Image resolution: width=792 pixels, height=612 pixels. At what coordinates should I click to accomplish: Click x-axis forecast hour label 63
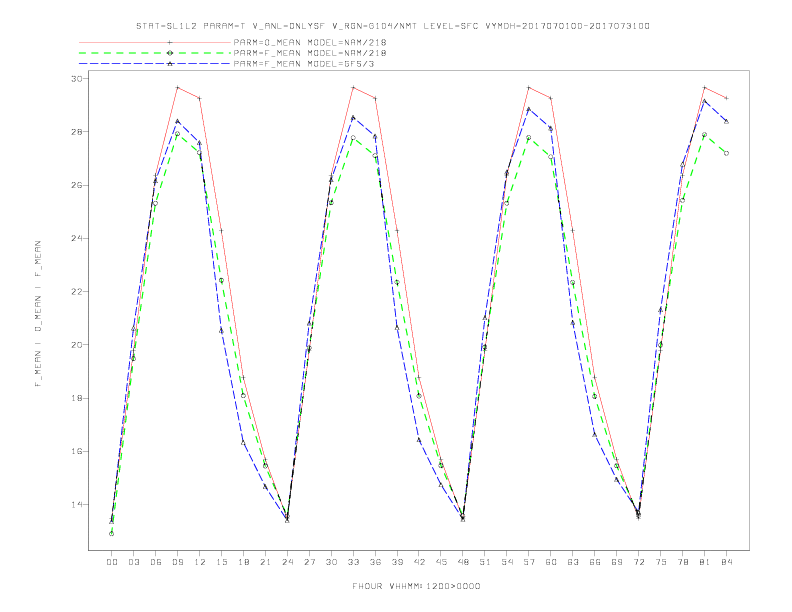pos(573,562)
